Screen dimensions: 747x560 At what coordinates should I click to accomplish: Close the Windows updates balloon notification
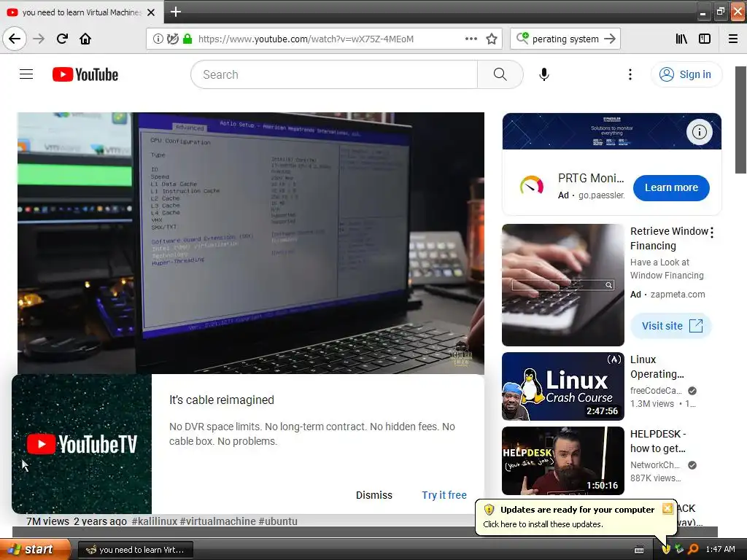coord(667,508)
